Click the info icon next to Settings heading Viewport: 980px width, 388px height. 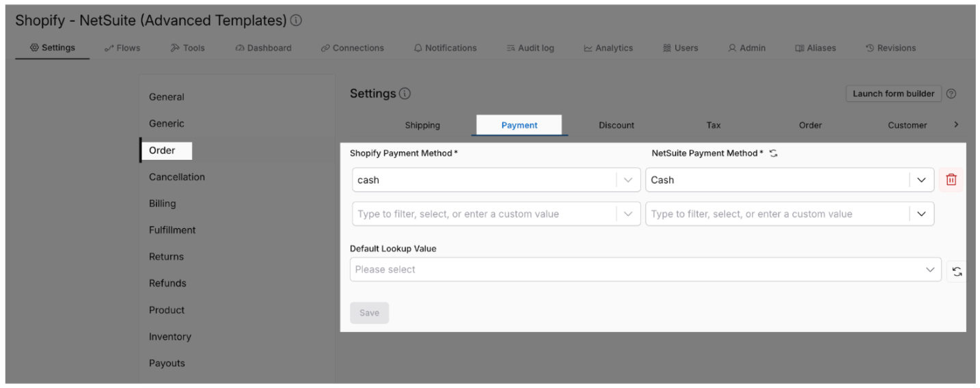(x=405, y=94)
